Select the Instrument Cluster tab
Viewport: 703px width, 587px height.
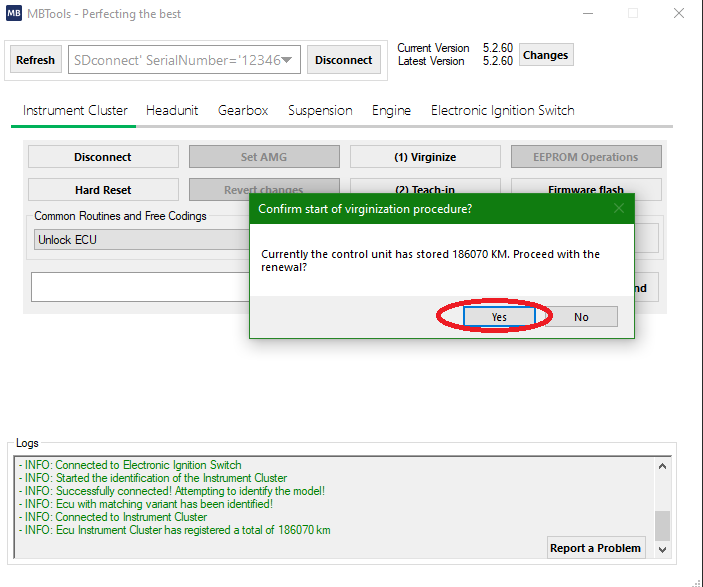pos(75,111)
